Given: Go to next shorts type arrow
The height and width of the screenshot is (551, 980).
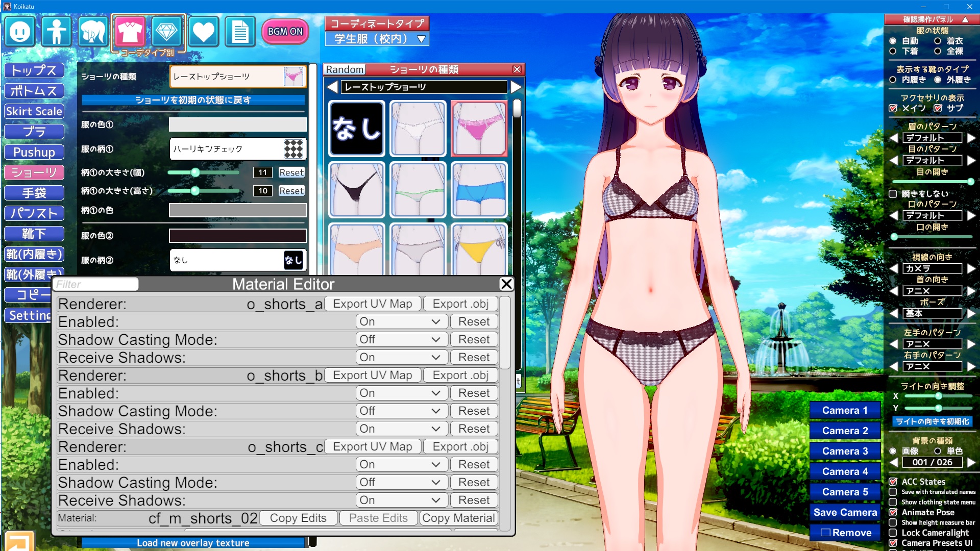Looking at the screenshot, I should (516, 87).
